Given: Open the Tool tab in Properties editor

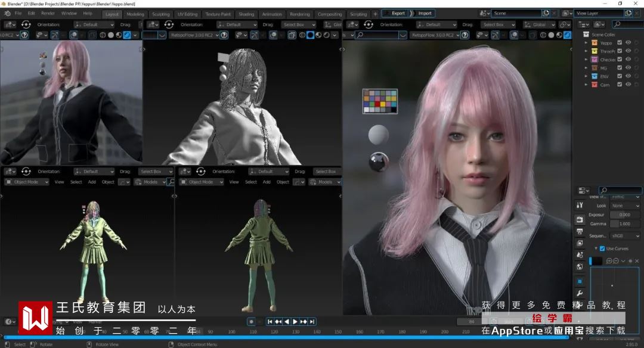Looking at the screenshot, I should [x=580, y=204].
